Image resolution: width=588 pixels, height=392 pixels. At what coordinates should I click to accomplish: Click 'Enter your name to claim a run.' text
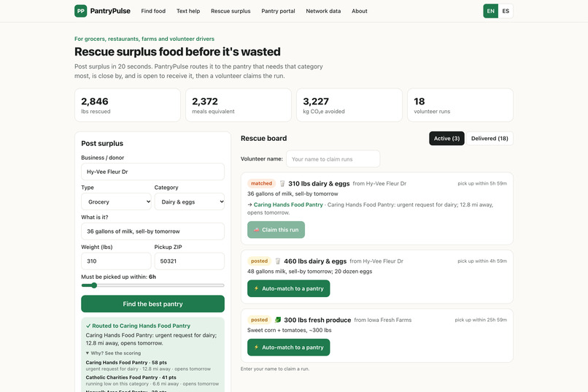275,369
